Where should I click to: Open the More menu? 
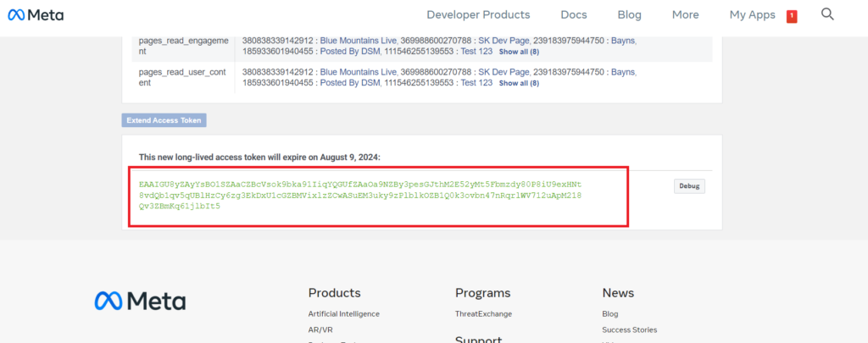[x=685, y=15]
